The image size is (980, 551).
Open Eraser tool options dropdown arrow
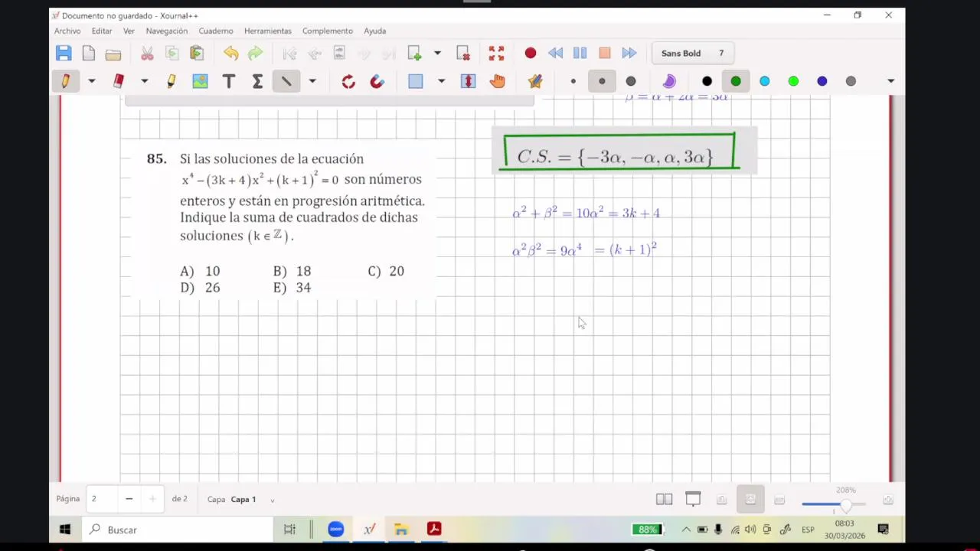click(x=144, y=81)
